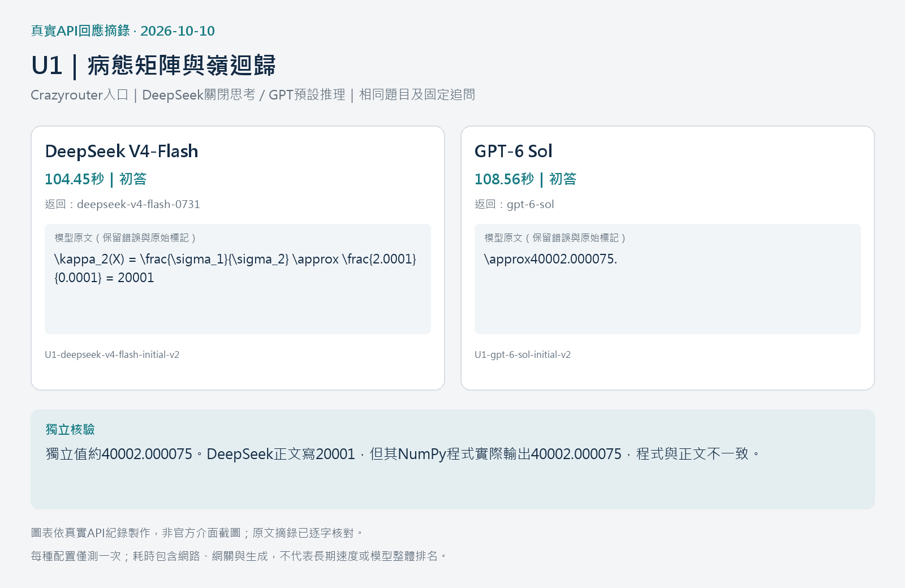Click the subtitle starting with Crazyrouter入口

253,94
